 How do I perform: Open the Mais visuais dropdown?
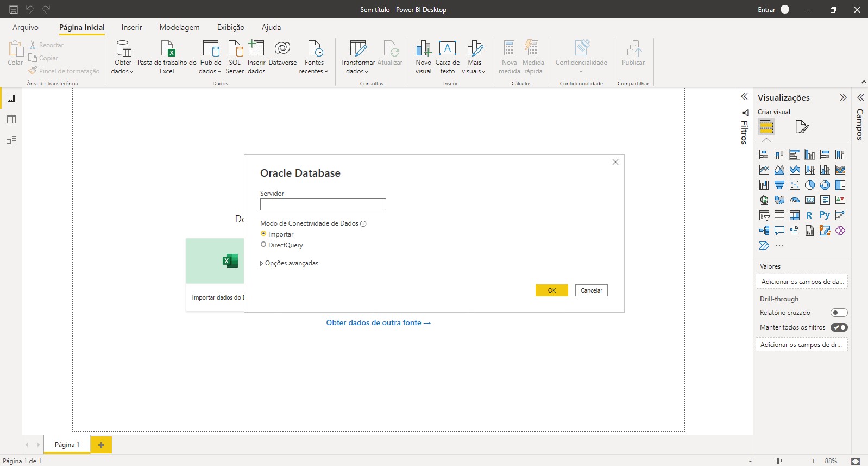[x=474, y=57]
